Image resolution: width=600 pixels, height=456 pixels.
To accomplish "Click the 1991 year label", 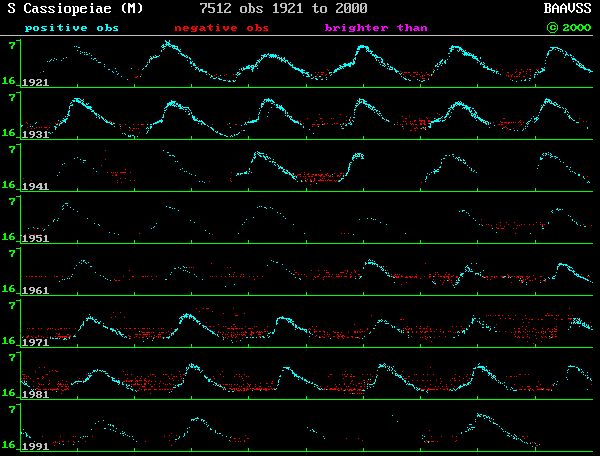I will [35, 446].
